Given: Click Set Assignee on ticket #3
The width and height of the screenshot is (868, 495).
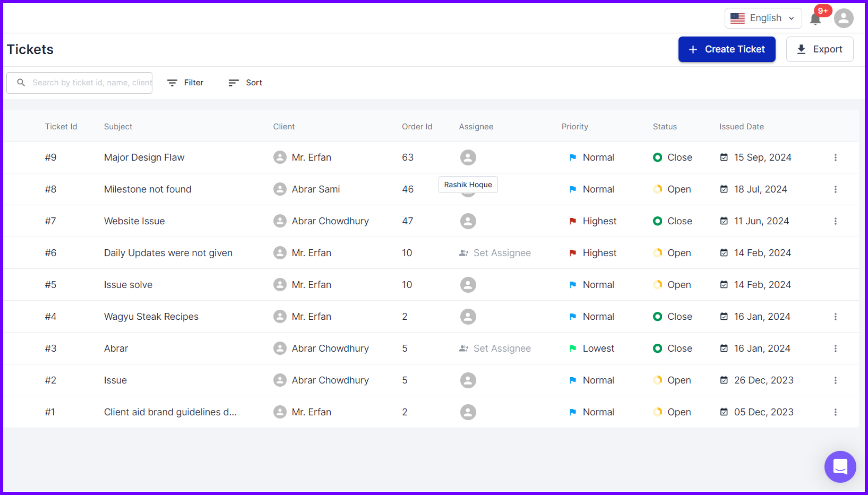Looking at the screenshot, I should pyautogui.click(x=495, y=349).
